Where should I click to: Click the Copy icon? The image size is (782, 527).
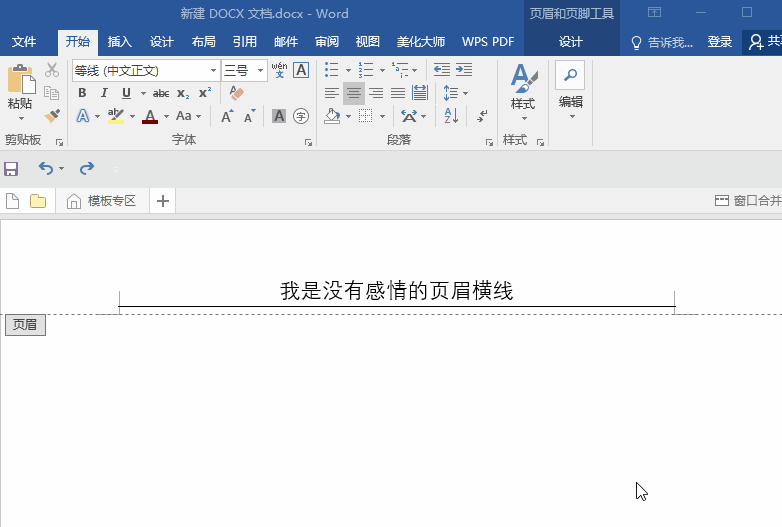click(51, 93)
